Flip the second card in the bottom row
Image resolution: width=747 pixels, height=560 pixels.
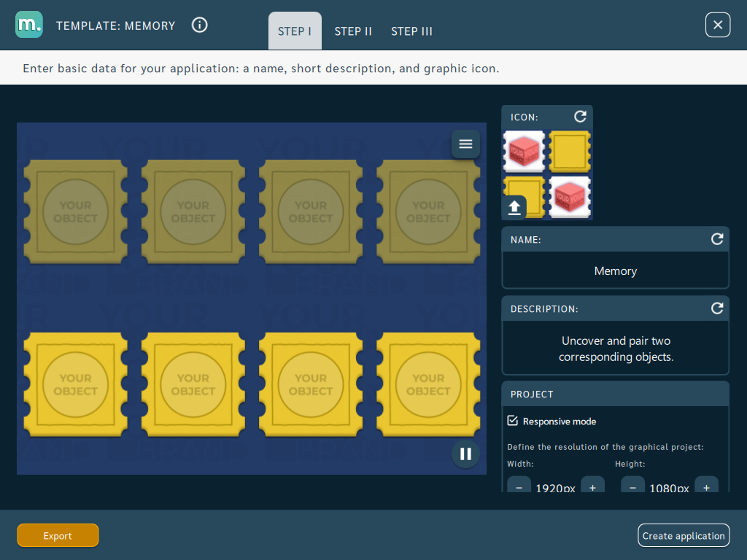[193, 384]
